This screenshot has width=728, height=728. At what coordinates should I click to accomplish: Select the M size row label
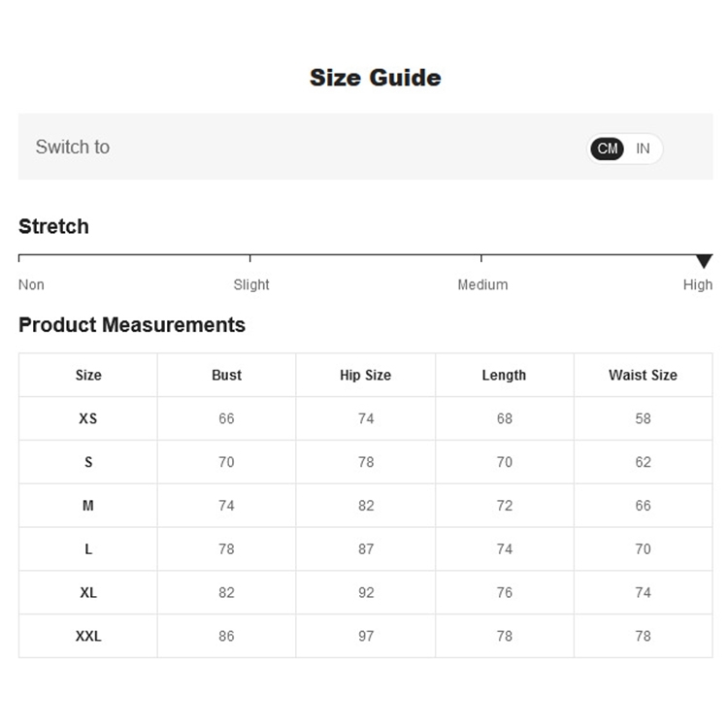88,506
